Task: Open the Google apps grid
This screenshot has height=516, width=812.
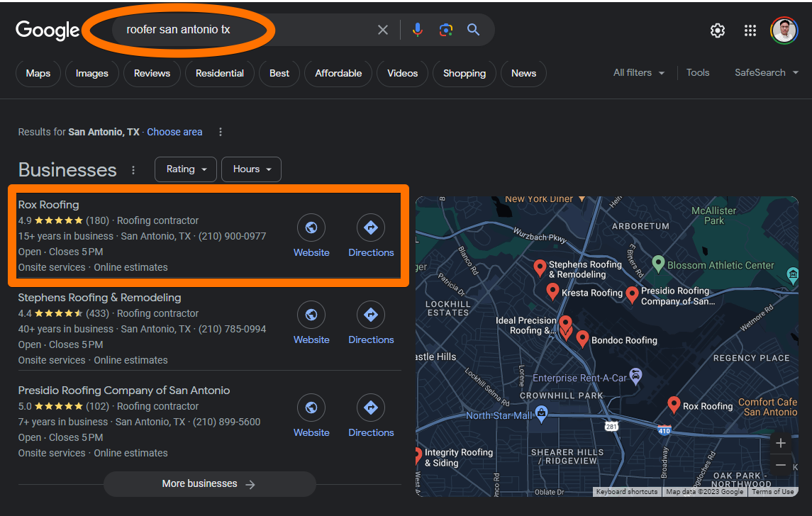Action: point(750,30)
